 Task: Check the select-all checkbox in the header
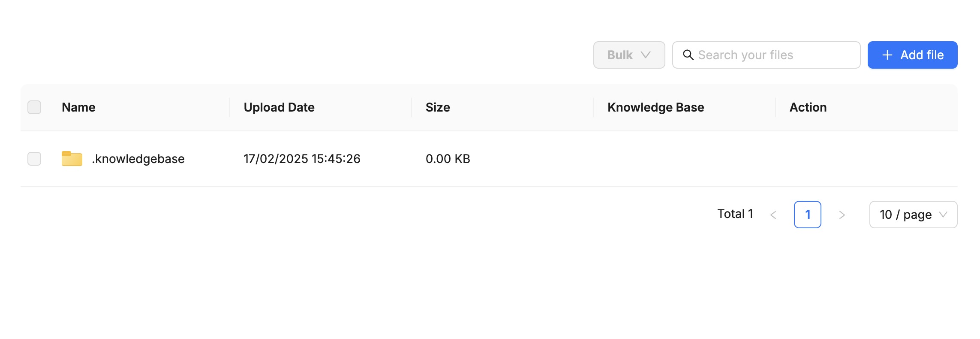pyautogui.click(x=34, y=107)
